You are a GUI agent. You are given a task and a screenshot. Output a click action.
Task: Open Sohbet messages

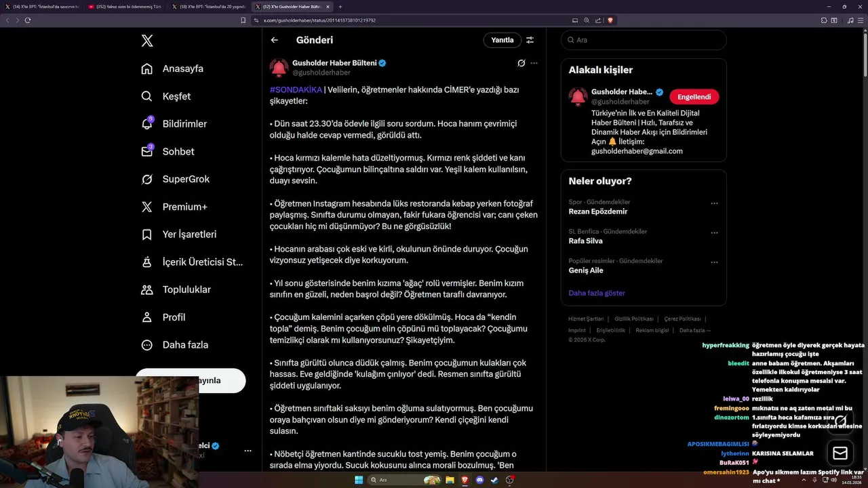click(167, 152)
